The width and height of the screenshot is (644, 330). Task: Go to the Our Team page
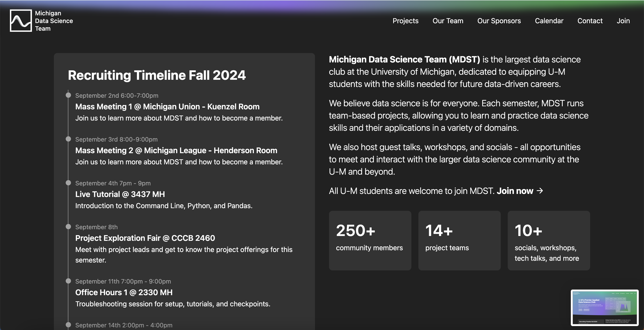coord(448,21)
